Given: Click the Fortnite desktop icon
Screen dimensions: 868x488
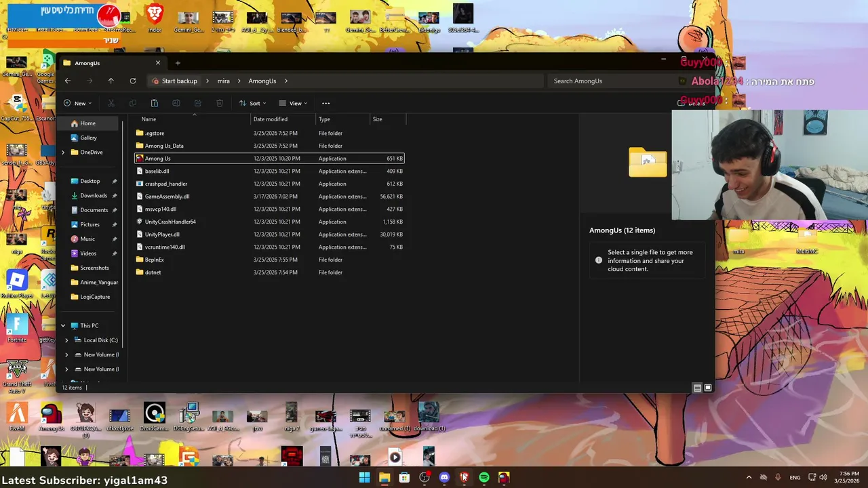Looking at the screenshot, I should [17, 329].
